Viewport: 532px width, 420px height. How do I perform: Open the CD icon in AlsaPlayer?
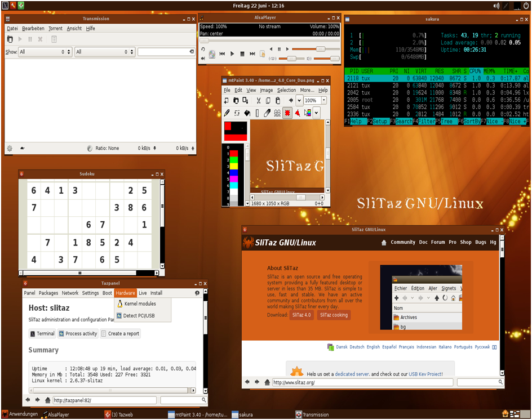click(x=212, y=54)
